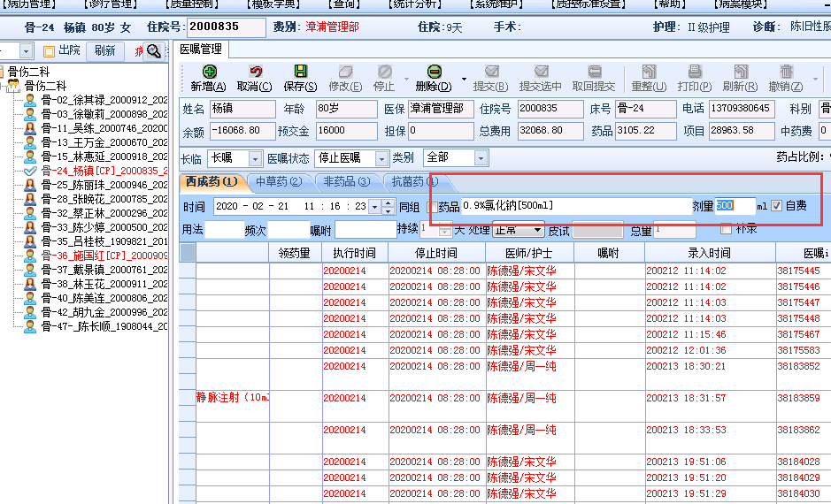Click the 总量 total amount field

coord(674,230)
